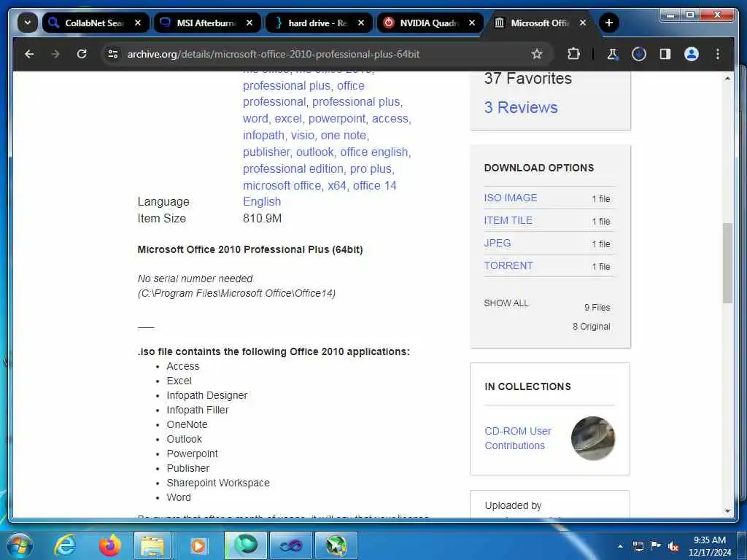Close the NVIDIA Quadro tab

(x=472, y=23)
